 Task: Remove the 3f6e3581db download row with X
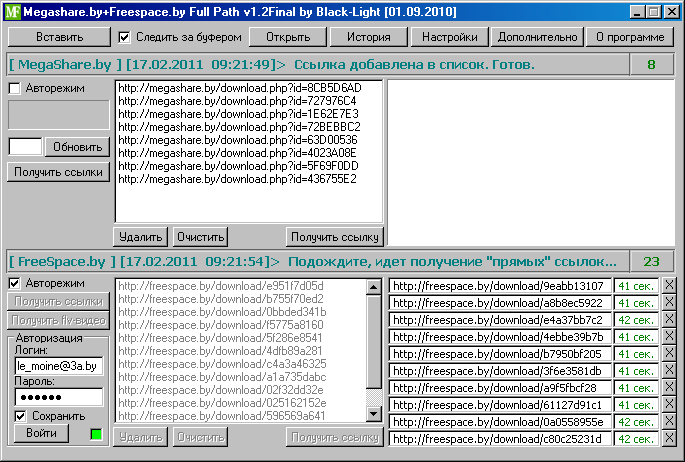[669, 371]
